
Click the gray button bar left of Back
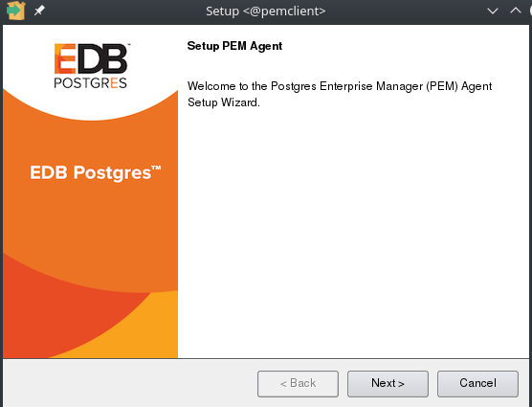point(129,384)
